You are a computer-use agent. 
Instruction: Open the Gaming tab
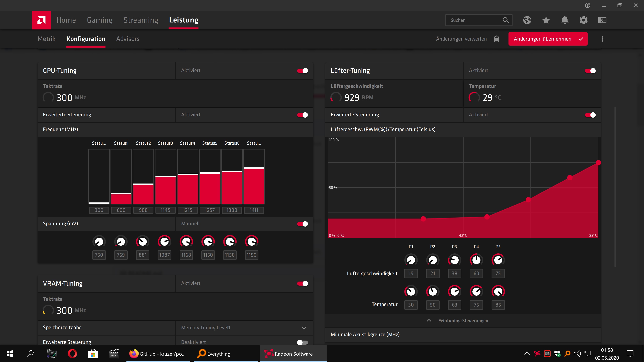pos(99,20)
